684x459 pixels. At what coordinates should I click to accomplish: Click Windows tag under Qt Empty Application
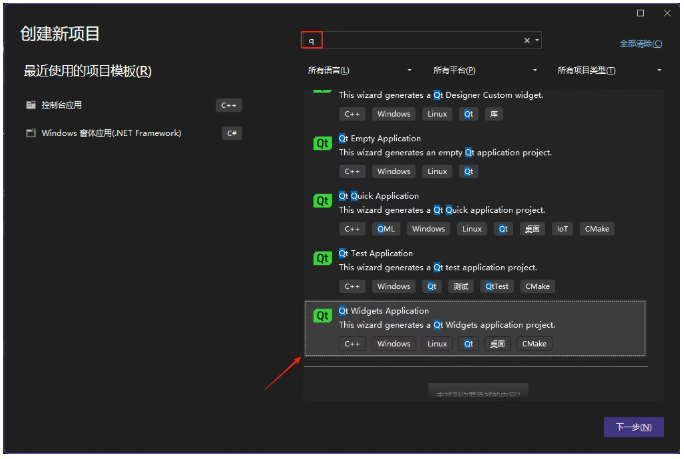click(x=394, y=171)
